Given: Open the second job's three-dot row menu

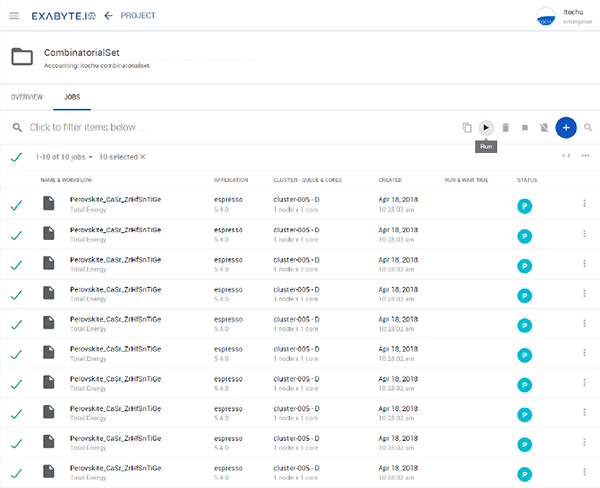Looking at the screenshot, I should point(584,233).
